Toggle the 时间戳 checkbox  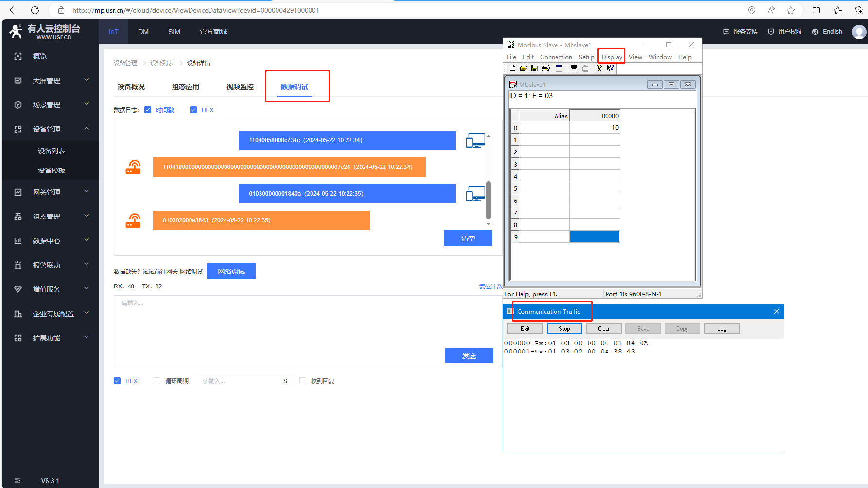[148, 110]
